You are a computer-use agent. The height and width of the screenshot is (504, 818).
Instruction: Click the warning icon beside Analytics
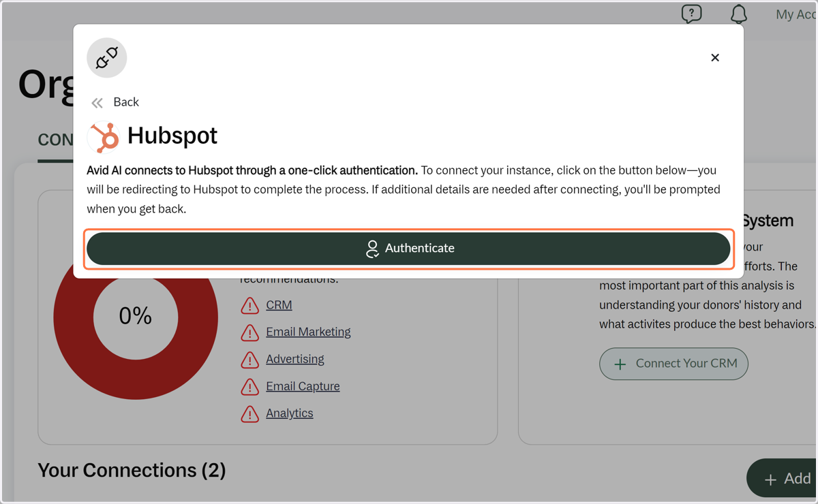click(250, 414)
